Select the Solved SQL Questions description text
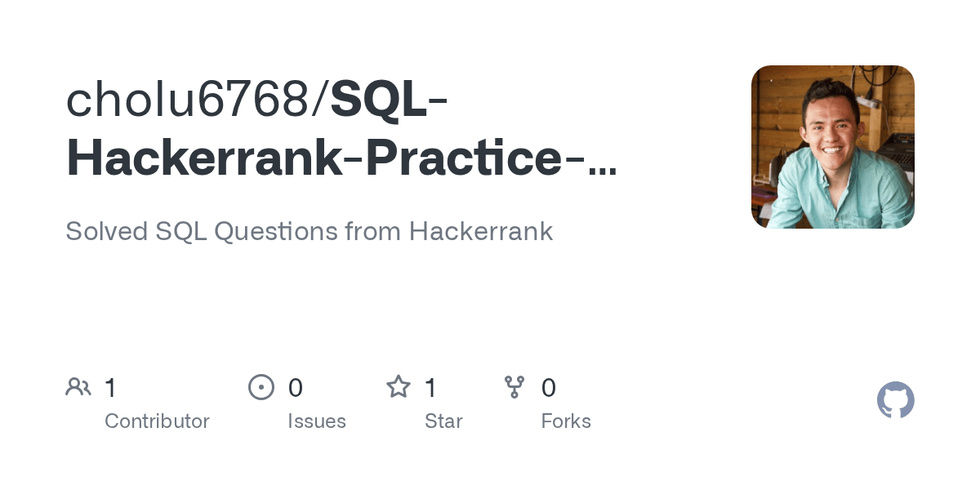The image size is (980, 490). coord(309,232)
